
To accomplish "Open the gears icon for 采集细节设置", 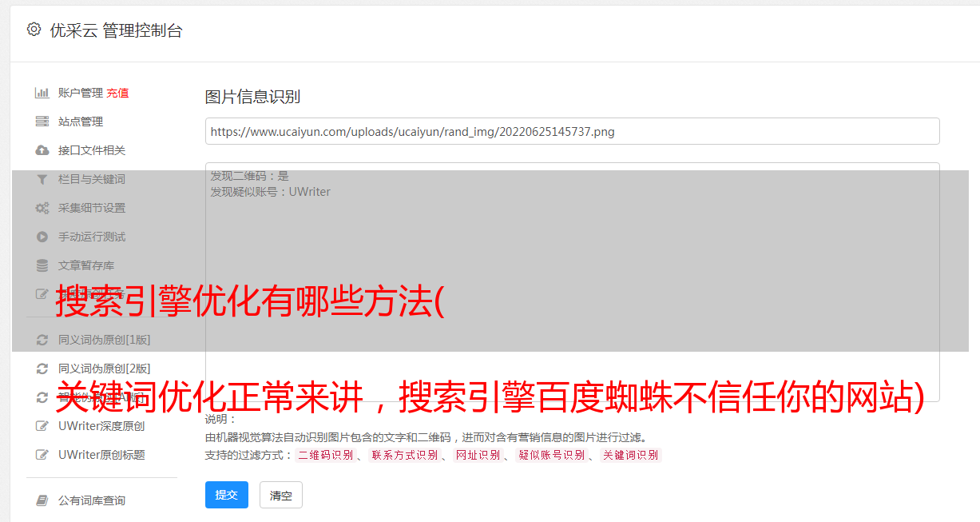I will pos(42,208).
